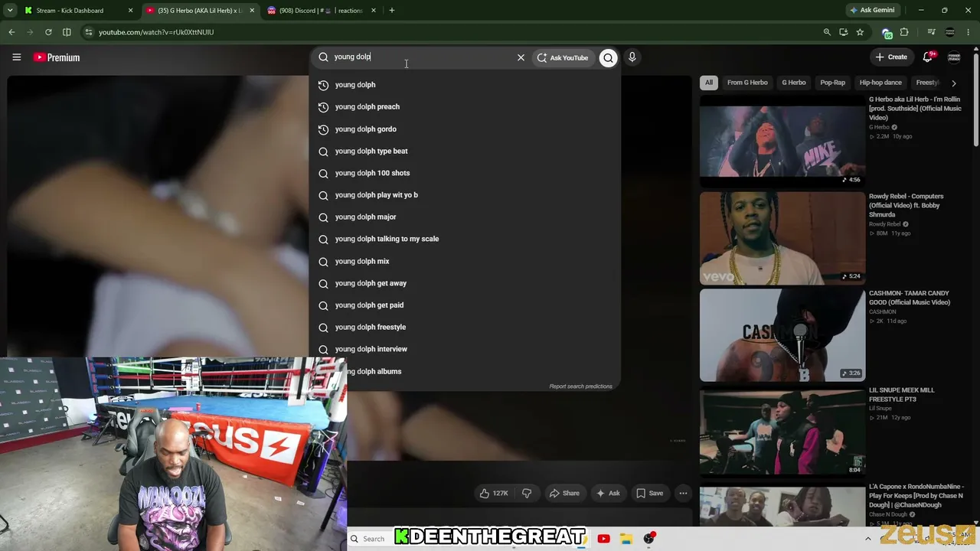Install or cast page via address bar icon
The image size is (980, 551).
pos(844,32)
